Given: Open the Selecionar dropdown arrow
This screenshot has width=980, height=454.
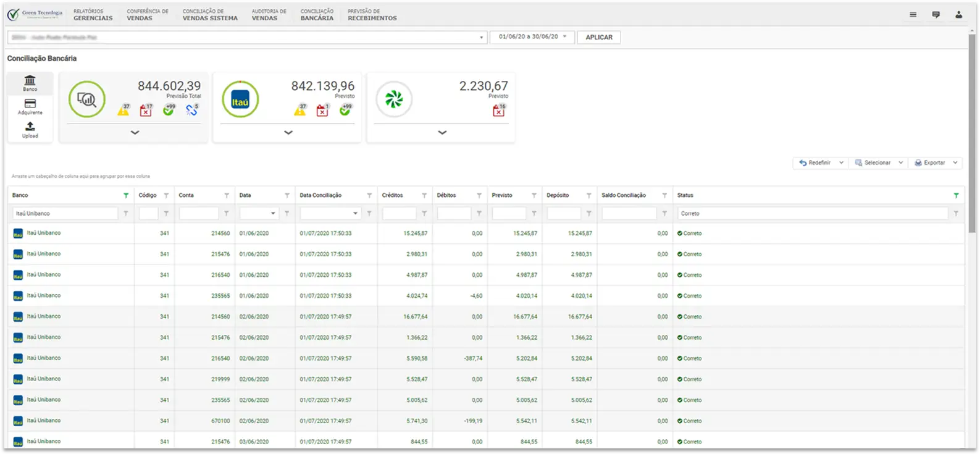Looking at the screenshot, I should point(900,163).
